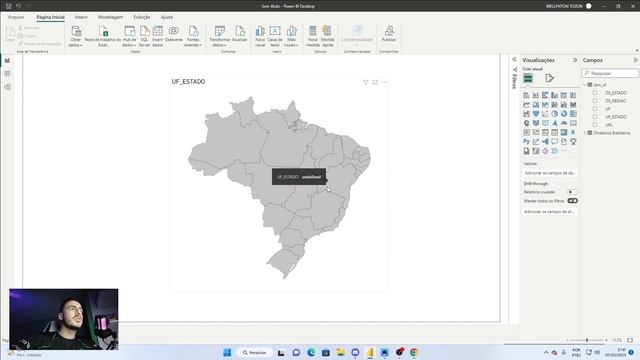Click the fit to page icon

(x=630, y=340)
